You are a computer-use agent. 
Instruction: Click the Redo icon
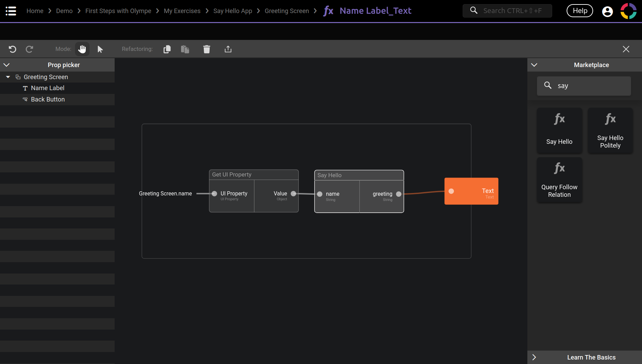(x=30, y=49)
